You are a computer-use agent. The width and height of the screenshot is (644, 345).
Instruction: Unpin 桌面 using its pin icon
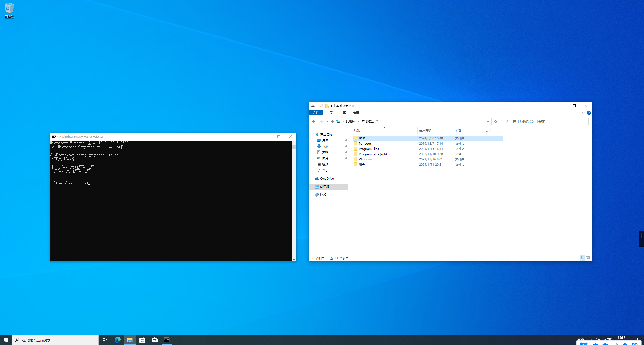coord(346,140)
